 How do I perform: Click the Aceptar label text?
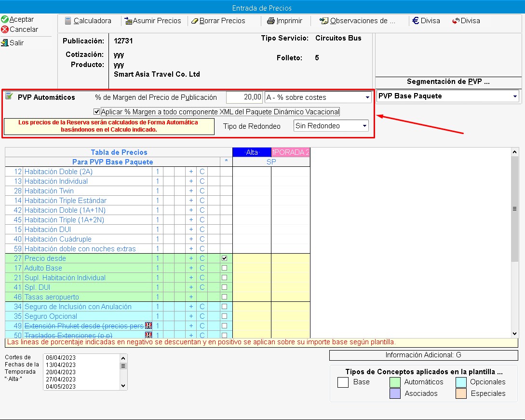coord(21,19)
